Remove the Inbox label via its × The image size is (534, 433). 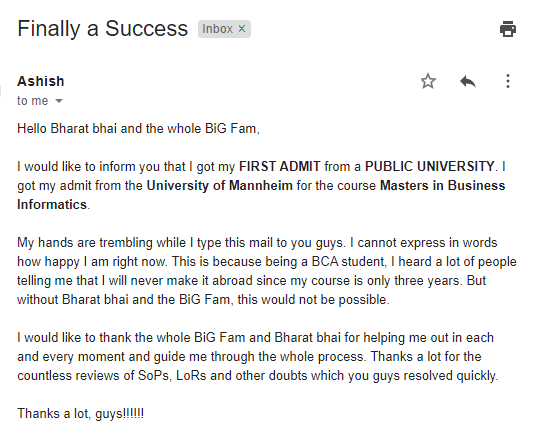242,29
